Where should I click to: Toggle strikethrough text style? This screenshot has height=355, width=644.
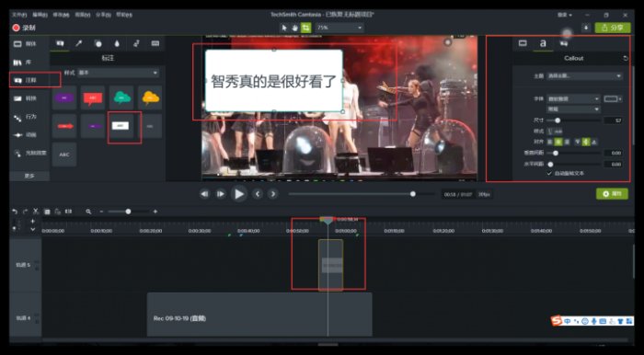pyautogui.click(x=558, y=132)
